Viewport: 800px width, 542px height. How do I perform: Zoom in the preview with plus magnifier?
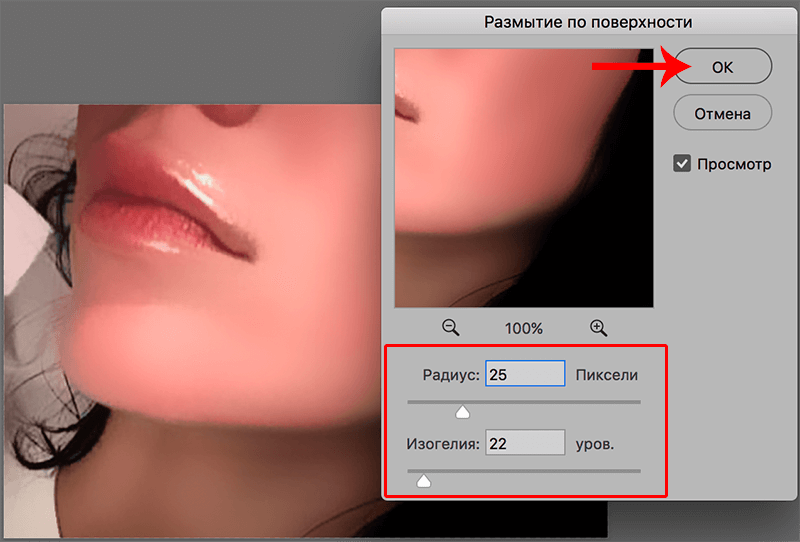click(598, 328)
